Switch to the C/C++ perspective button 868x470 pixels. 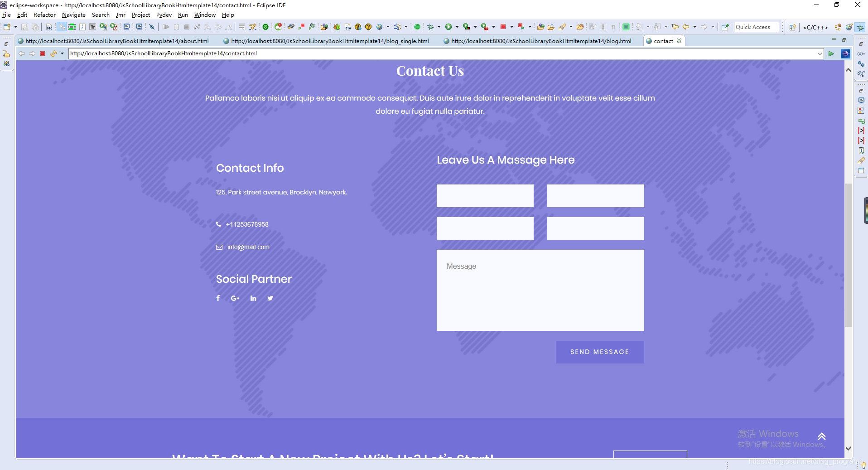(815, 27)
